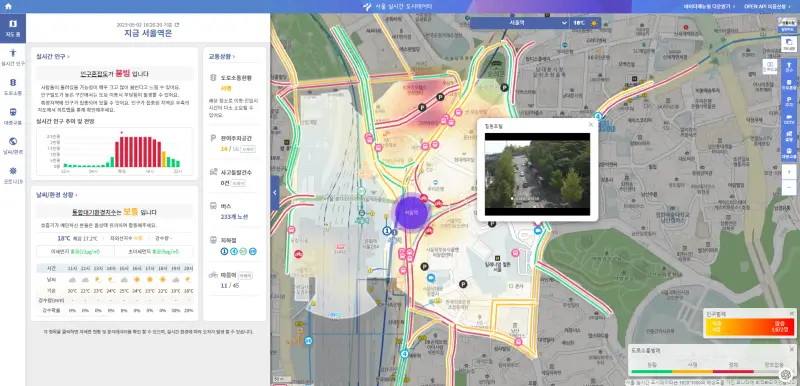This screenshot has height=386, width=800.
Task: Toggle the 주차 parking map layer
Action: (789, 101)
